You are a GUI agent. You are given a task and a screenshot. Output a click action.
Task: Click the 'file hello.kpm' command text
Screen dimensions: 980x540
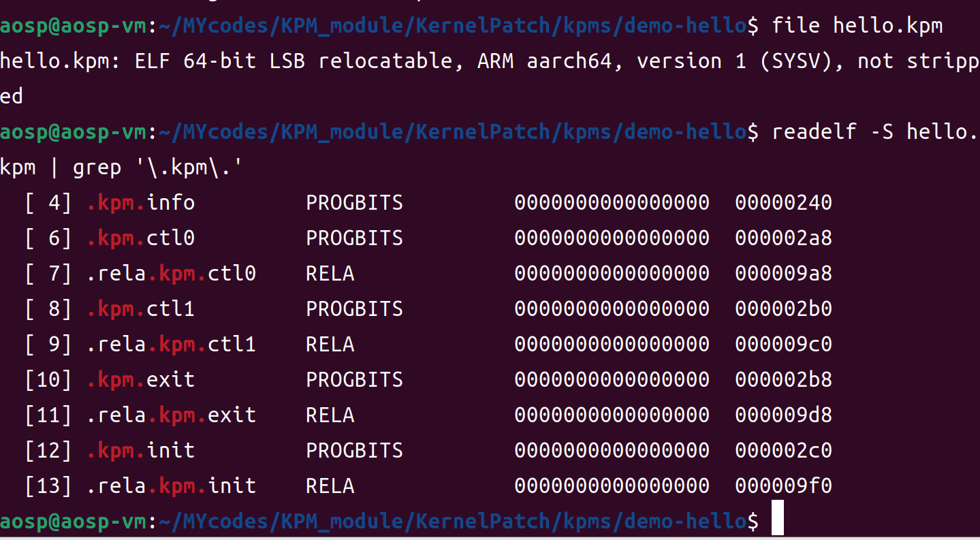pos(857,26)
